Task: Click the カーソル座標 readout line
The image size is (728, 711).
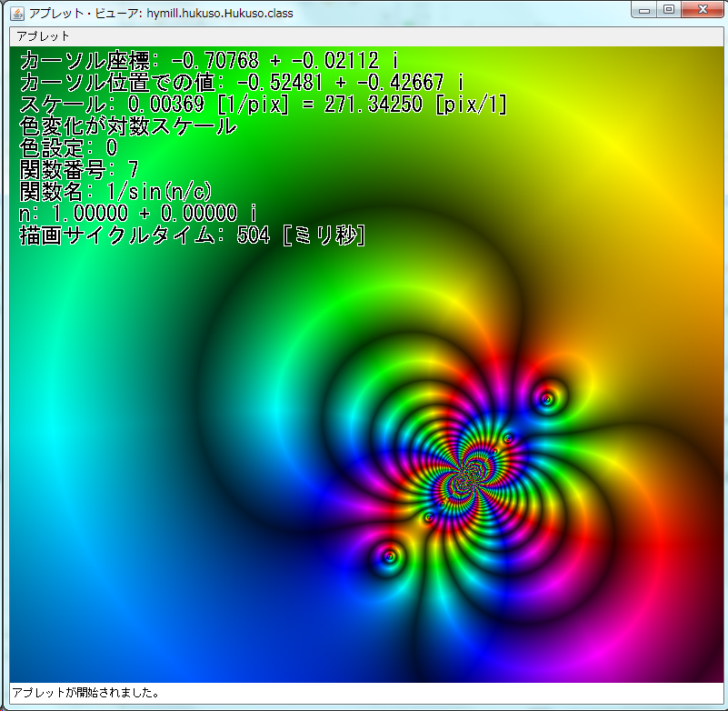Action: [209, 61]
